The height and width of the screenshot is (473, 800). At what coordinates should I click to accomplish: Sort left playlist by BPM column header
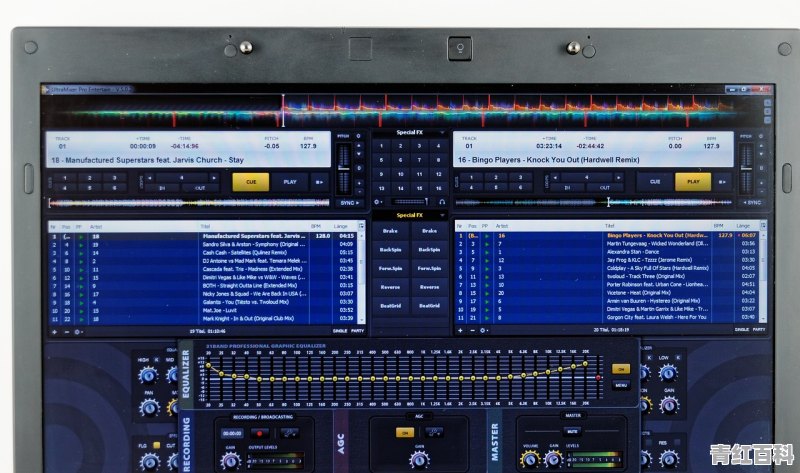tap(316, 226)
